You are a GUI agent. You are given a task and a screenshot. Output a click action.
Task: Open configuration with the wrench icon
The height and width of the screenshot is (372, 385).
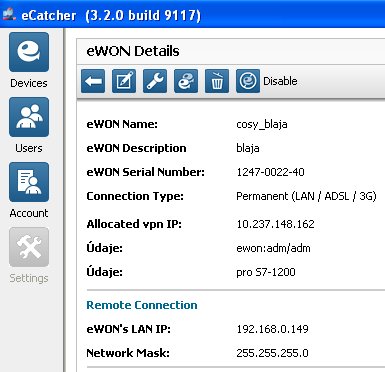155,81
